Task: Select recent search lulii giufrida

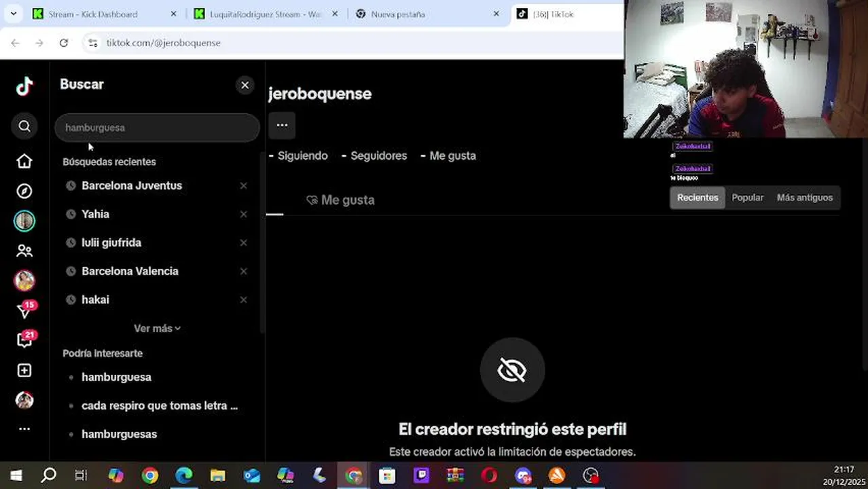Action: point(111,242)
